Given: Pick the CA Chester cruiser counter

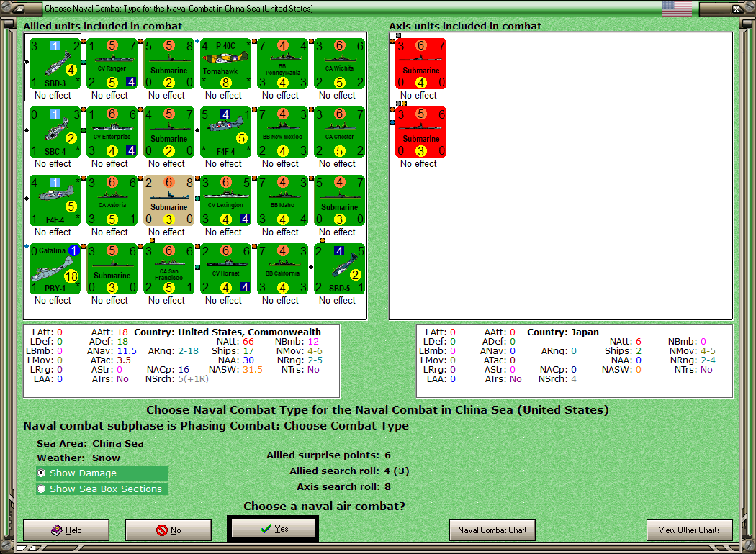Looking at the screenshot, I should click(x=339, y=132).
